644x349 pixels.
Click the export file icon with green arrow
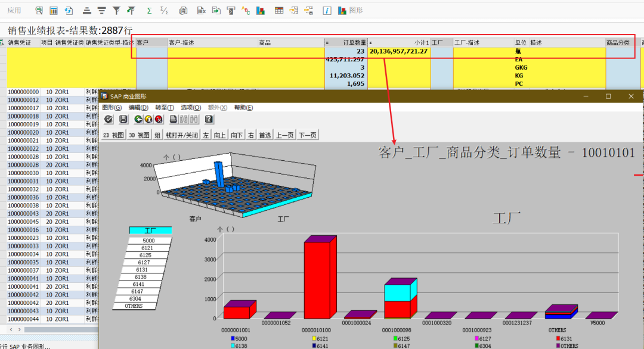216,11
